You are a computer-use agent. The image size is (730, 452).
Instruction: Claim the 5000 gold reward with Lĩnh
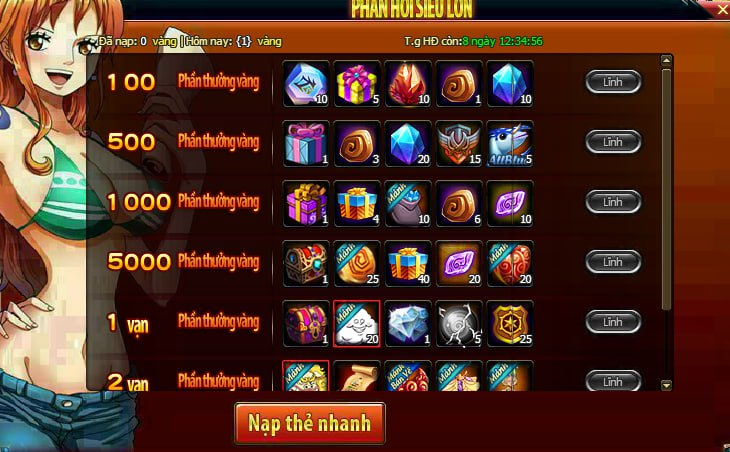coord(613,262)
